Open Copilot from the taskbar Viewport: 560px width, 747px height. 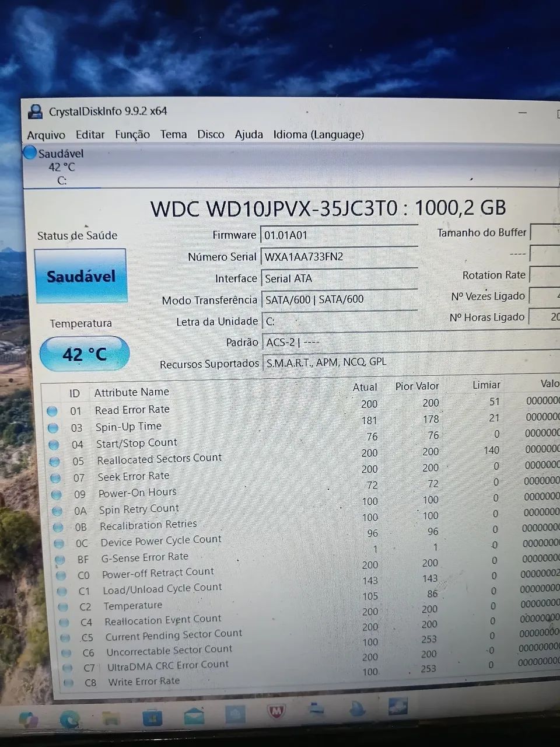point(29,720)
